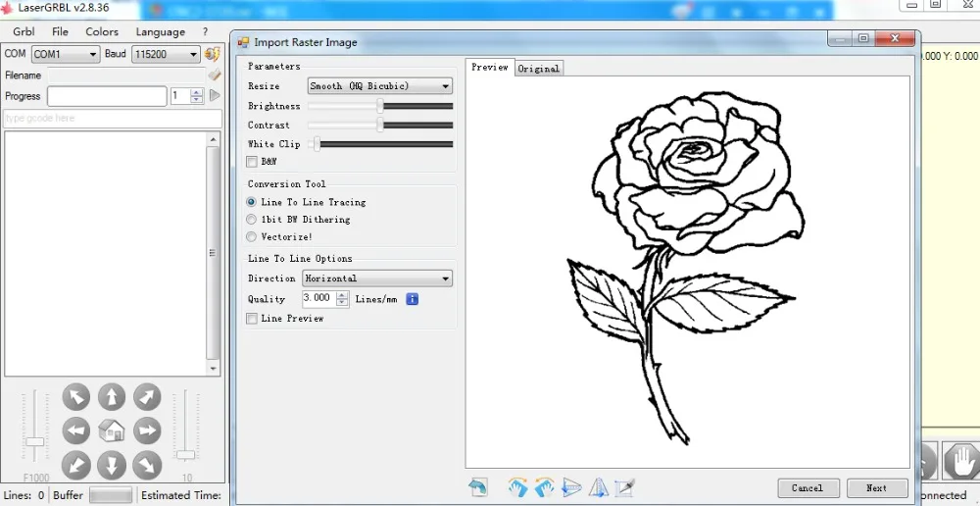The width and height of the screenshot is (980, 506).
Task: Open the File menu
Action: coord(60,32)
